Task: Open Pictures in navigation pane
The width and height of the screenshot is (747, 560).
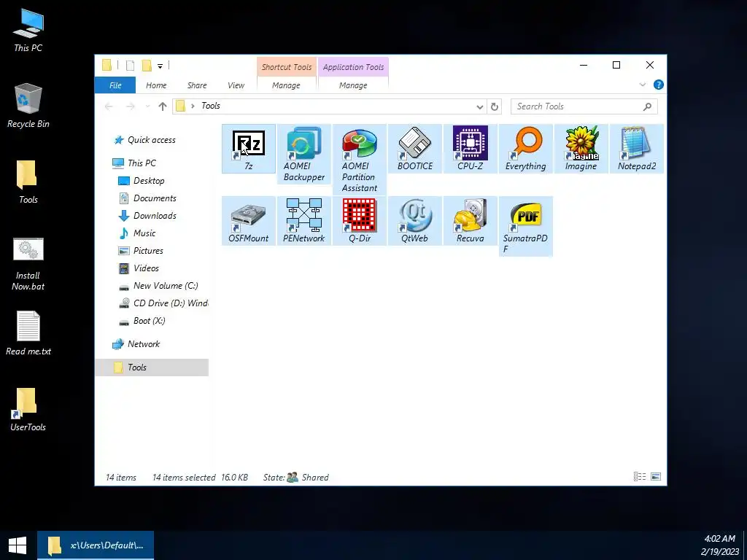Action: click(148, 251)
